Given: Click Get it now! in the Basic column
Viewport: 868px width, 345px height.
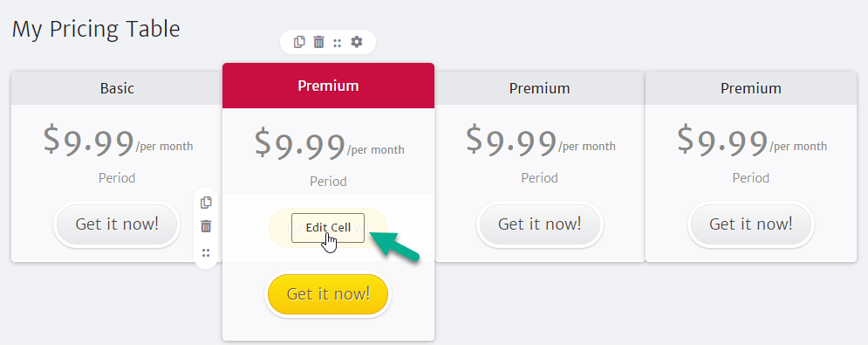Looking at the screenshot, I should tap(117, 224).
